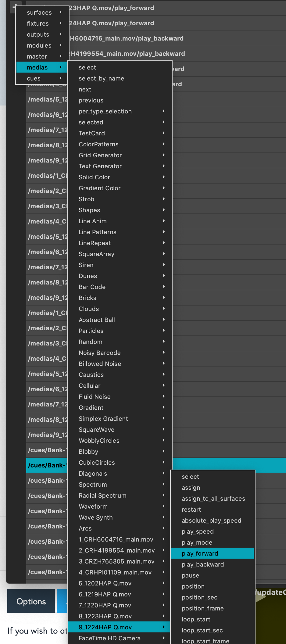Open the Clouds media entry
The width and height of the screenshot is (286, 644).
(x=120, y=309)
